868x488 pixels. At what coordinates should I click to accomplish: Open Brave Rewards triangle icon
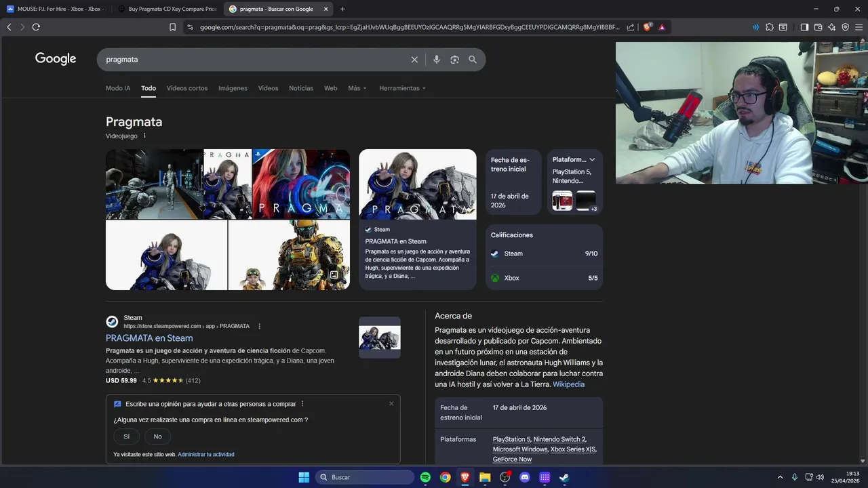click(x=662, y=27)
